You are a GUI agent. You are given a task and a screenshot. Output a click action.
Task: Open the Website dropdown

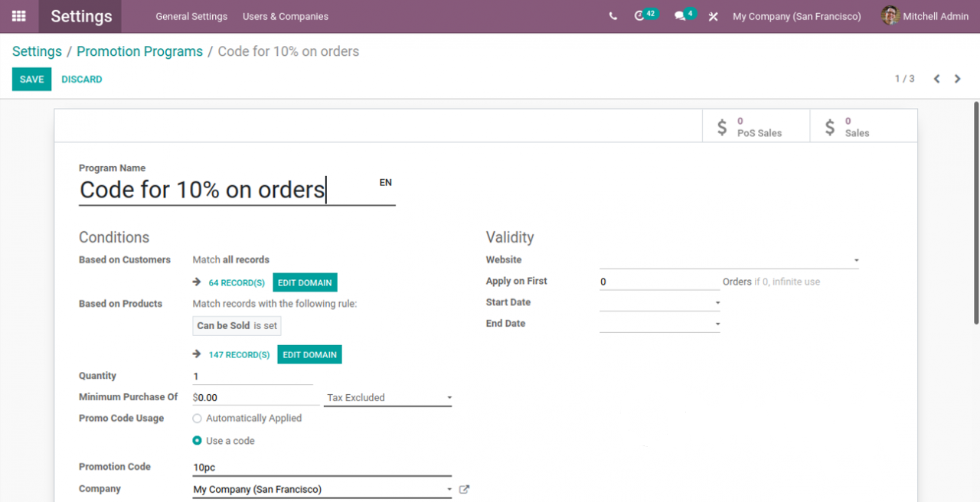coord(729,260)
